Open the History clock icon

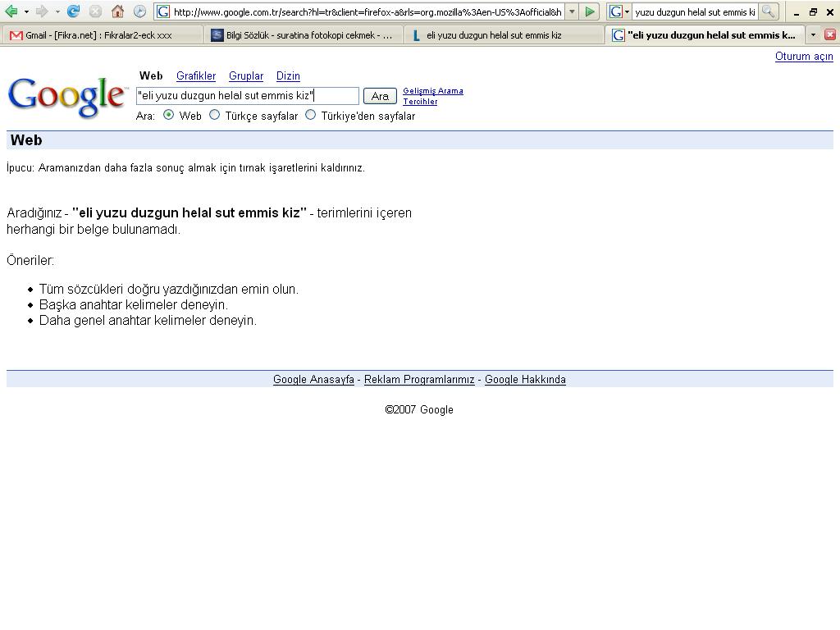139,11
